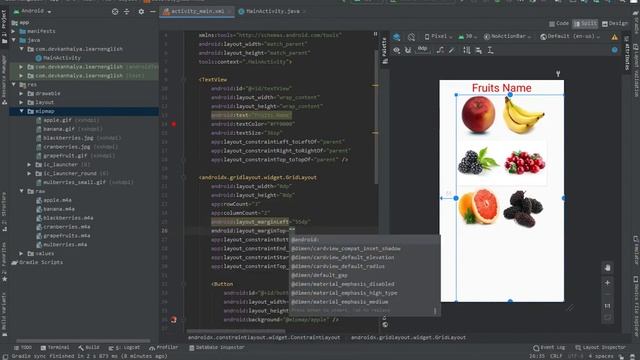The width and height of the screenshot is (640, 360).
Task: Select MainActivity in the project tree
Action: click(58, 58)
